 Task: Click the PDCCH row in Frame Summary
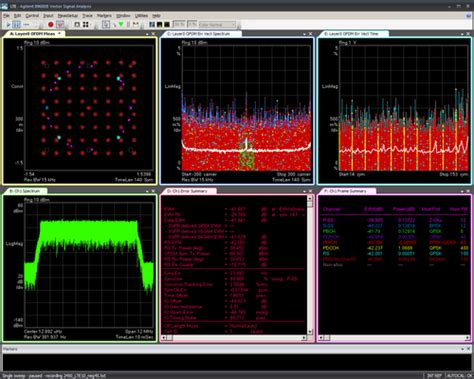(x=395, y=248)
